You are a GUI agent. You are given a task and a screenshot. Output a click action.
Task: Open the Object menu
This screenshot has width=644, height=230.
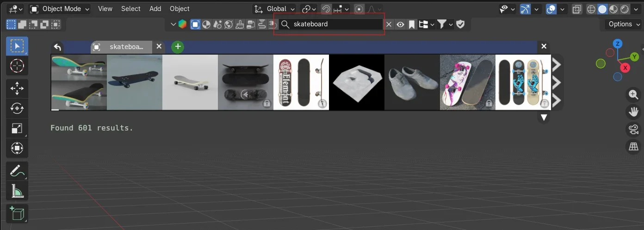click(x=180, y=9)
